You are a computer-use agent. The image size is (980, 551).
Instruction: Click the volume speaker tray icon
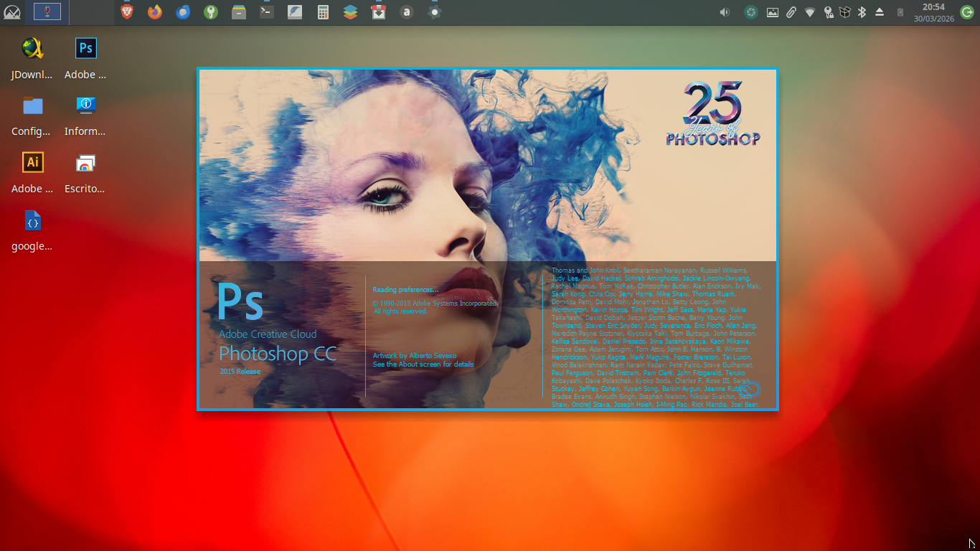click(x=725, y=12)
